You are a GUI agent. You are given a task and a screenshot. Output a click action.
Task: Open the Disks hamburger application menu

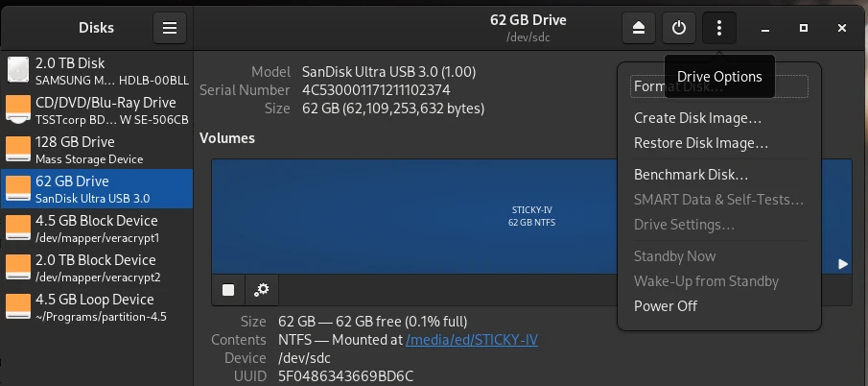coord(170,28)
